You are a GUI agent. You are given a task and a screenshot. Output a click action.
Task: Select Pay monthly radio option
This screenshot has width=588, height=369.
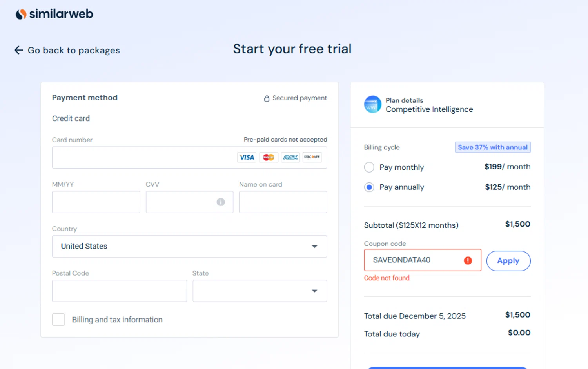pos(369,167)
